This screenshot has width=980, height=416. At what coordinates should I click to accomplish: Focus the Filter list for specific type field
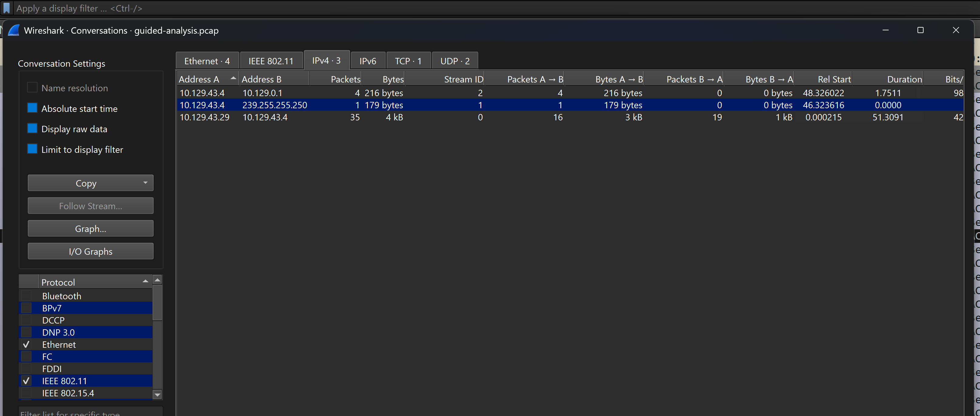click(90, 411)
